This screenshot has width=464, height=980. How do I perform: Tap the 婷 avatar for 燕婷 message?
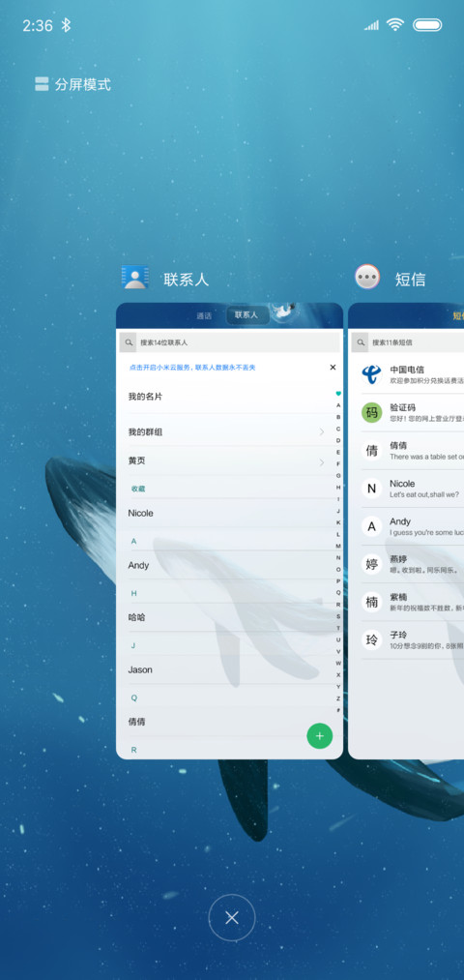pyautogui.click(x=371, y=565)
